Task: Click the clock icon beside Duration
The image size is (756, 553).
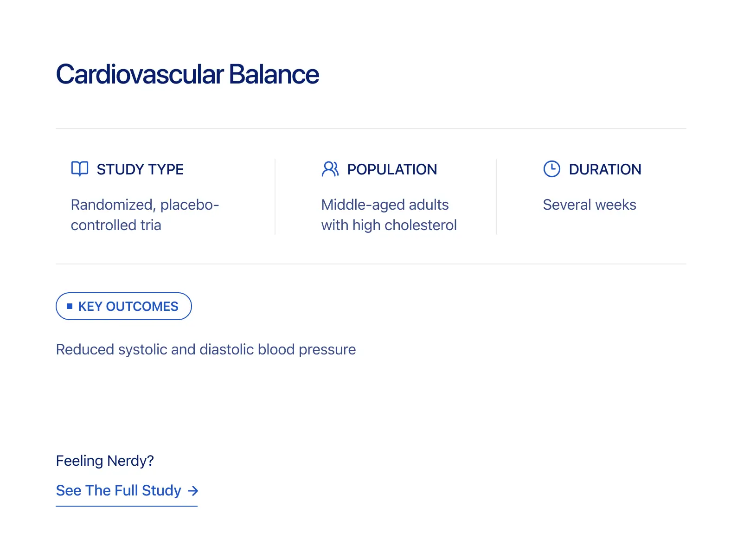Action: 551,169
